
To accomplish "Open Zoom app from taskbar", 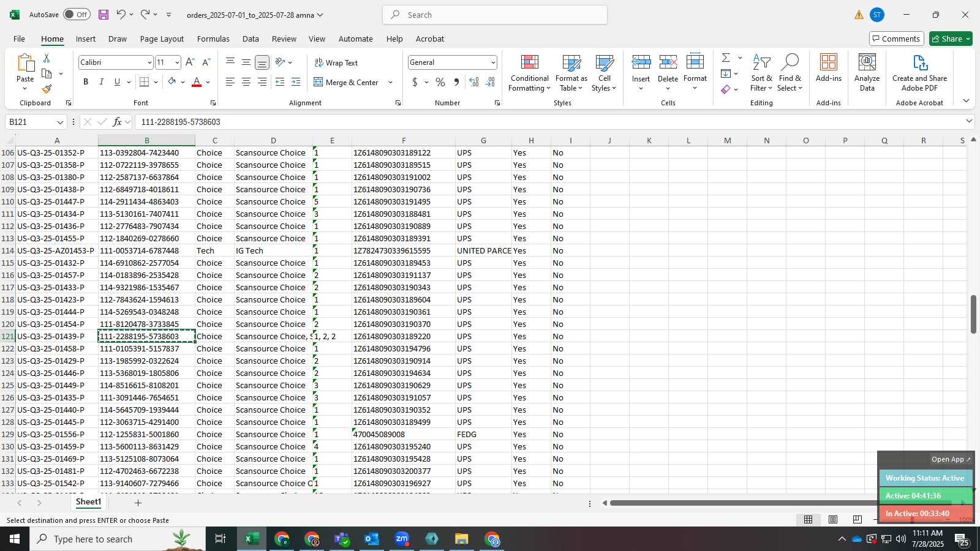I will point(402,539).
